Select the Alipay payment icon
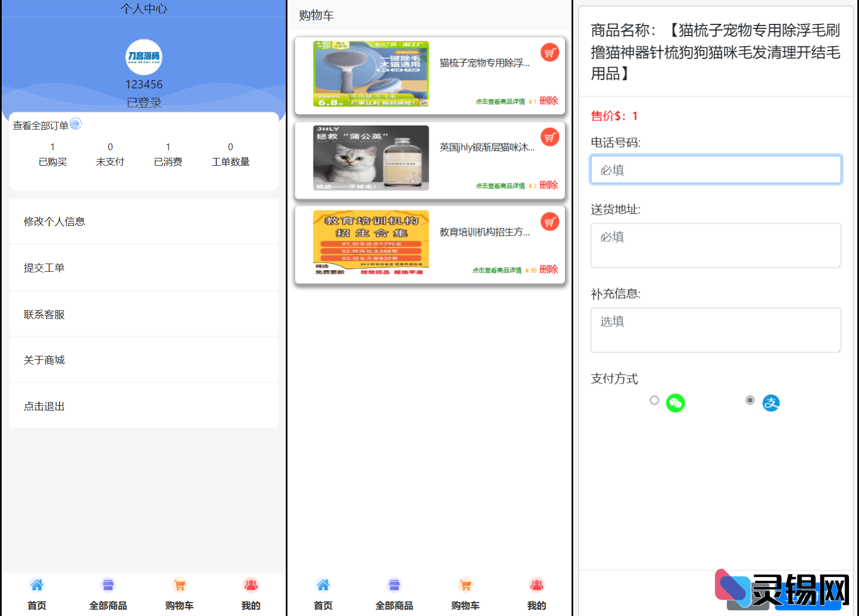The width and height of the screenshot is (859, 616). click(x=772, y=403)
